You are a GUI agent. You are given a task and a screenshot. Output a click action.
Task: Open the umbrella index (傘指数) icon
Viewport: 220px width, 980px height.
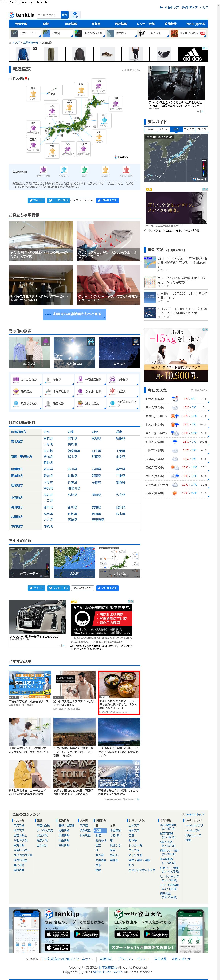[48, 379]
